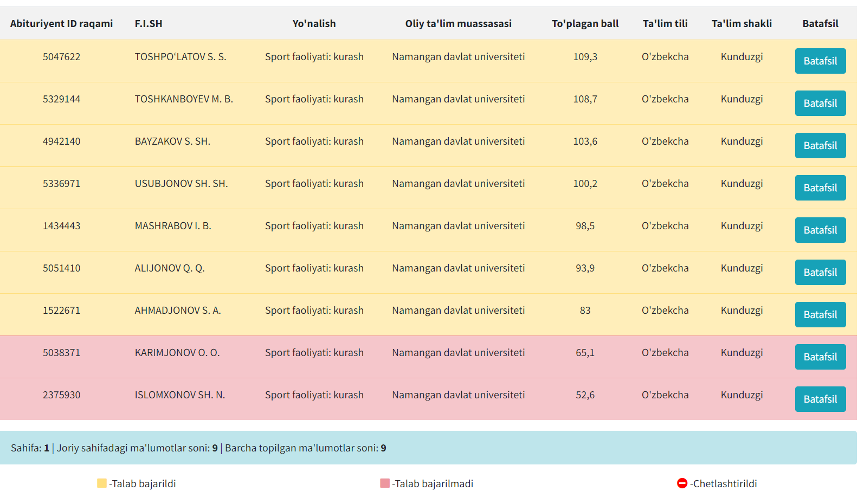Open Batafsil for MASHRABOV I. B.
The height and width of the screenshot is (504, 864).
pyautogui.click(x=820, y=230)
